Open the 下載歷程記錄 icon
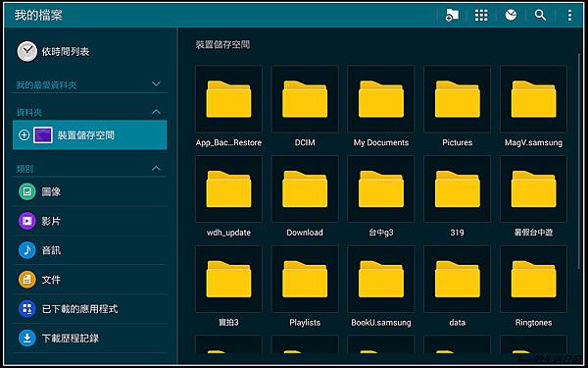 pyautogui.click(x=27, y=339)
